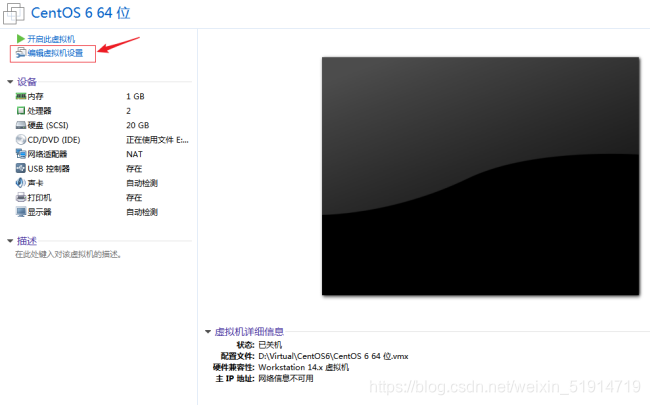Open the 编辑虚拟机设置 link

click(x=55, y=53)
